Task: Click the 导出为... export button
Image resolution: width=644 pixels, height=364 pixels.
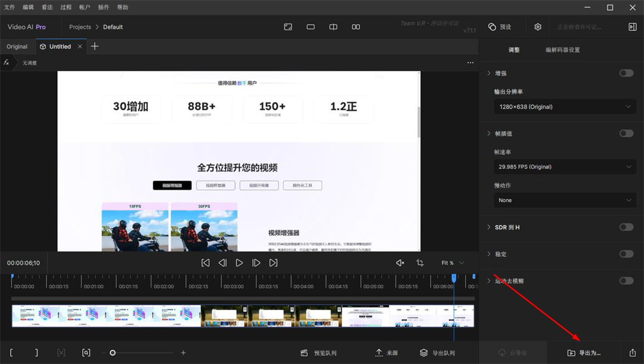Action: pos(584,353)
